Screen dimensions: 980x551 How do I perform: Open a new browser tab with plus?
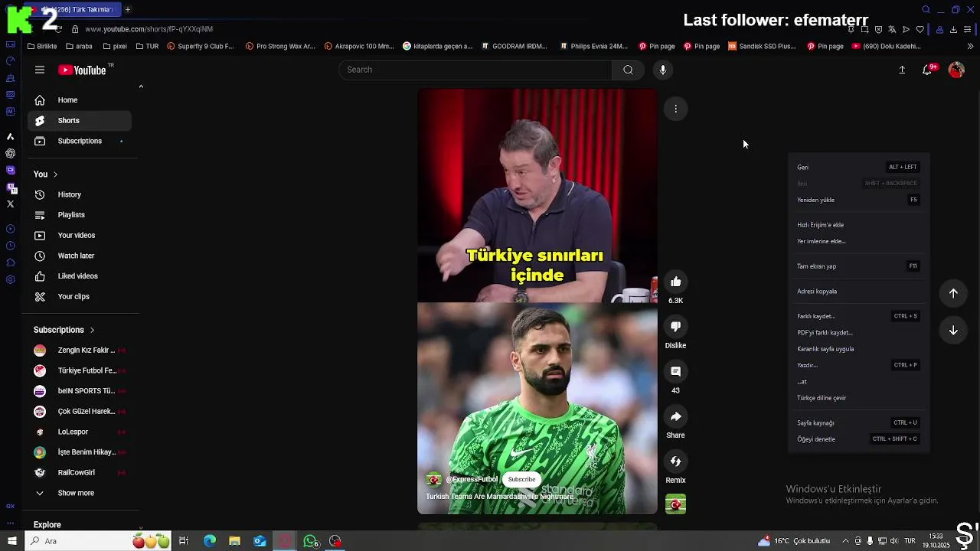tap(127, 9)
